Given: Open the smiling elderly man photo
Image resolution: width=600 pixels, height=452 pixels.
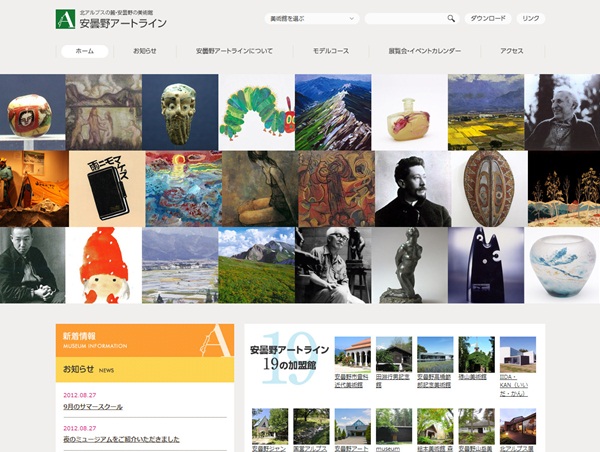Looking at the screenshot, I should pos(562,112).
